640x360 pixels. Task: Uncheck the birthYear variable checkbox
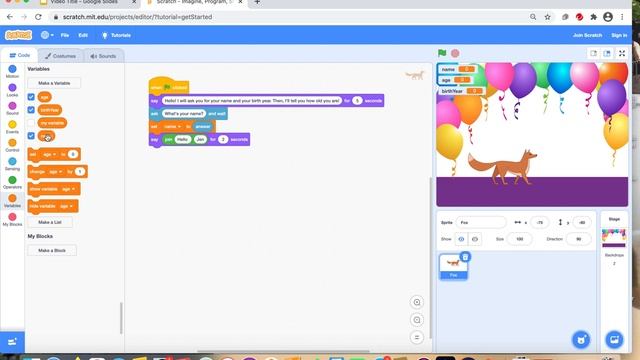[x=31, y=110]
